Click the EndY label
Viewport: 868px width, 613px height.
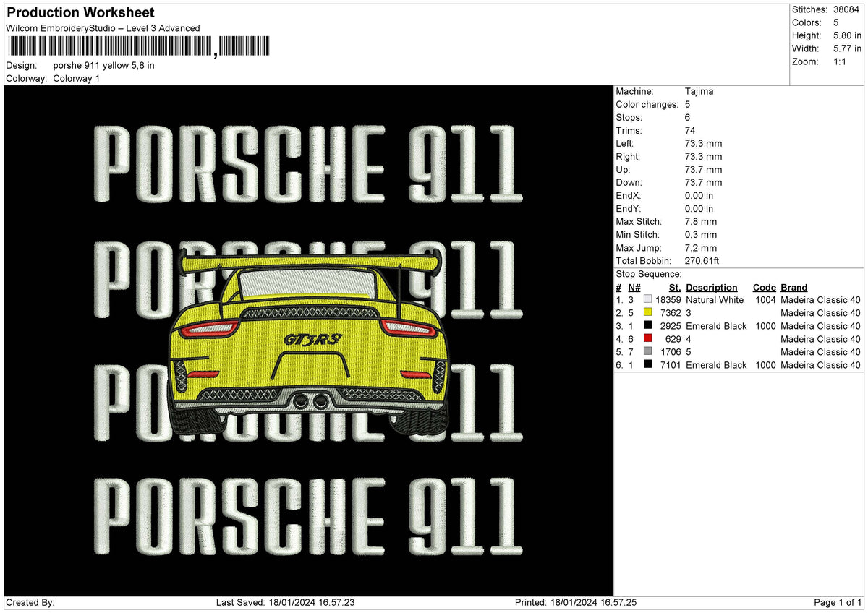629,209
